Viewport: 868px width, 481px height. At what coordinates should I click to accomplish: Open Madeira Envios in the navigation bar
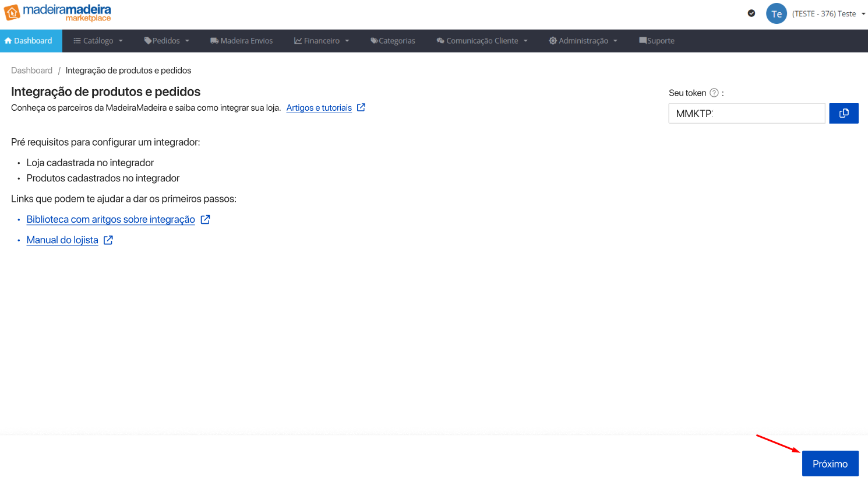coord(242,41)
